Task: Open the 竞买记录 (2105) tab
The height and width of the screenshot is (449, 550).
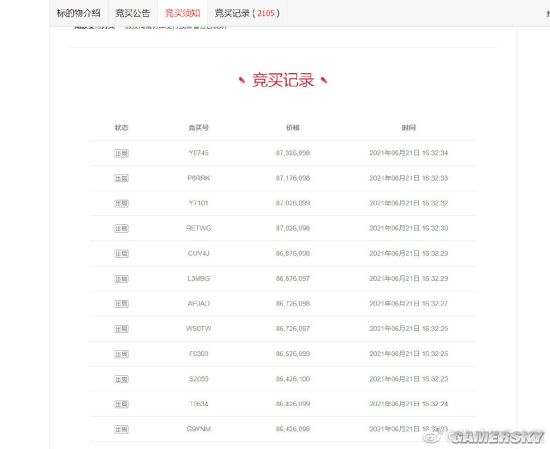Action: 247,13
